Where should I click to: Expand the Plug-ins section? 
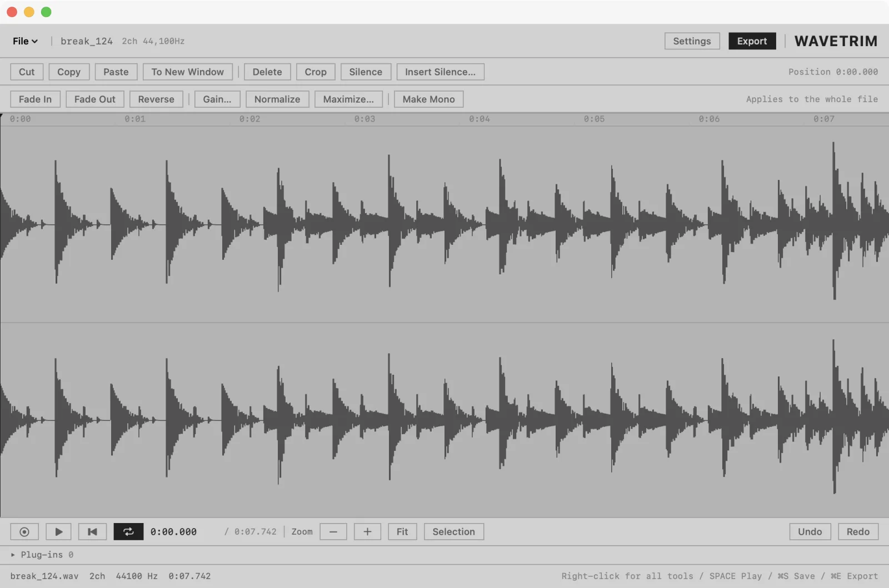pos(42,555)
